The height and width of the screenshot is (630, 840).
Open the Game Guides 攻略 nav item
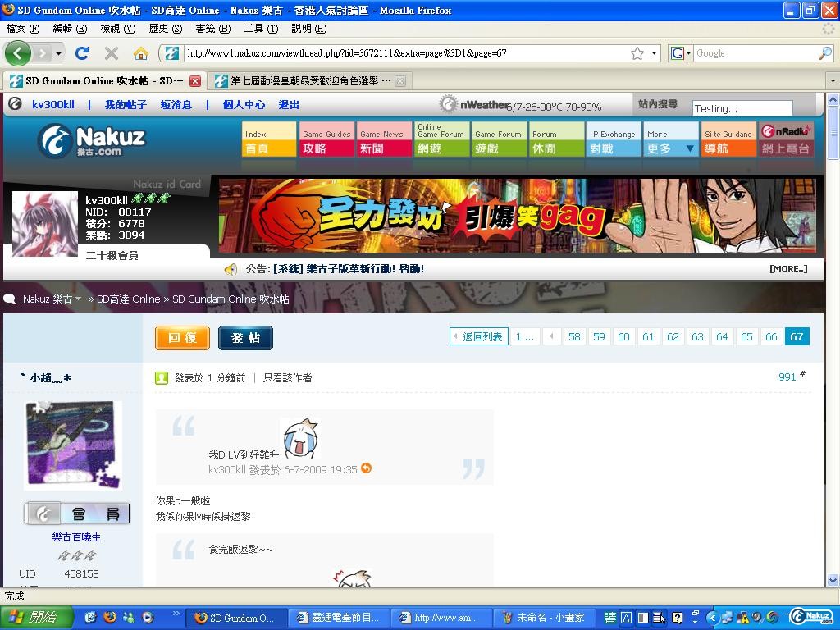(326, 139)
